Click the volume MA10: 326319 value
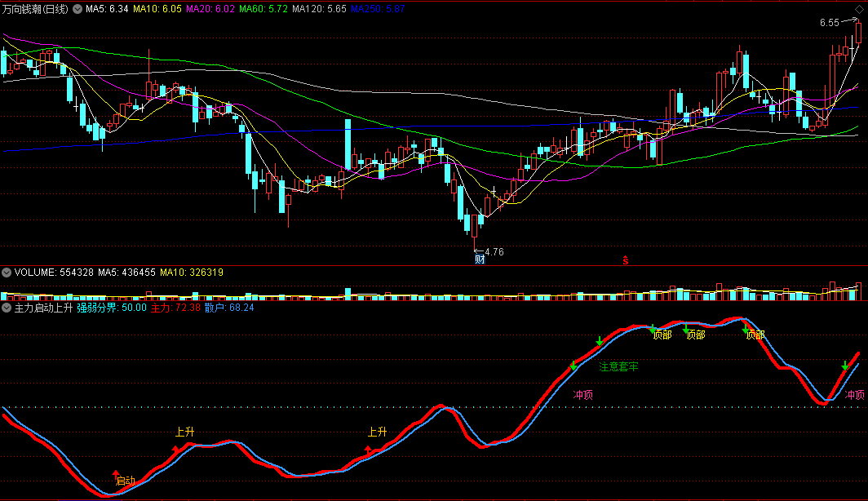868x501 pixels. point(192,273)
